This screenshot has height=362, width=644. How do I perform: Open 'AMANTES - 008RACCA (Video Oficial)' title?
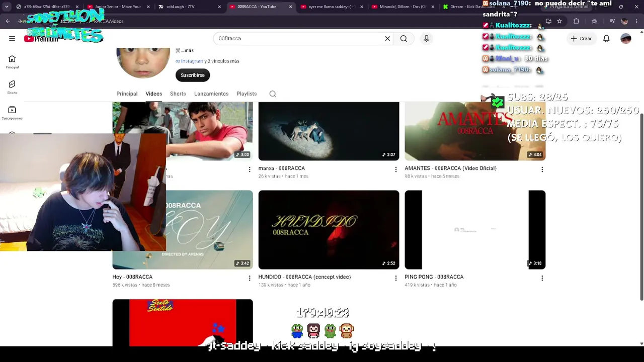point(450,168)
